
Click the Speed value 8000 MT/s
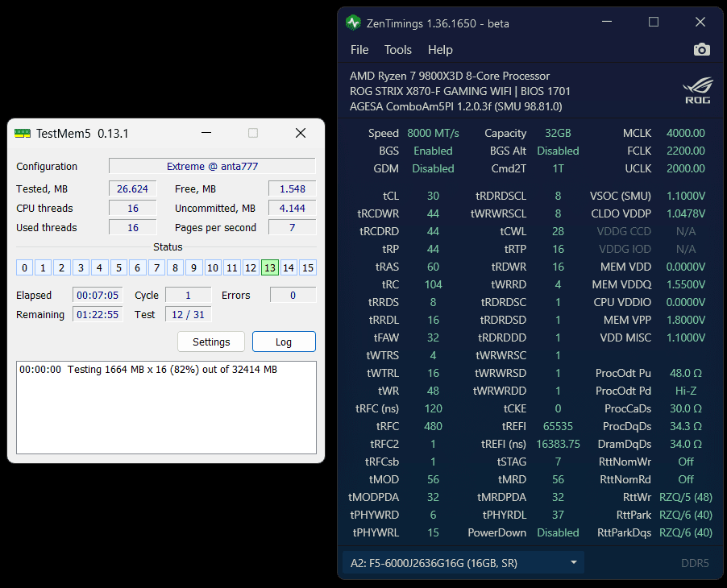point(433,133)
